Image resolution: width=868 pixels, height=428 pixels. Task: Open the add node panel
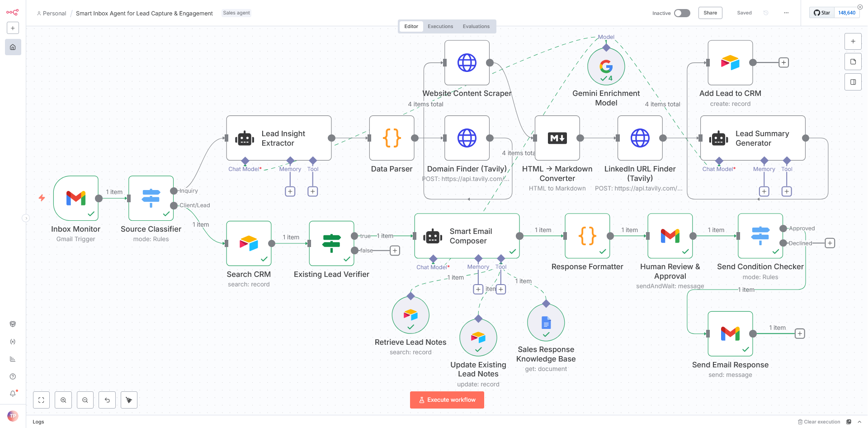pos(853,41)
